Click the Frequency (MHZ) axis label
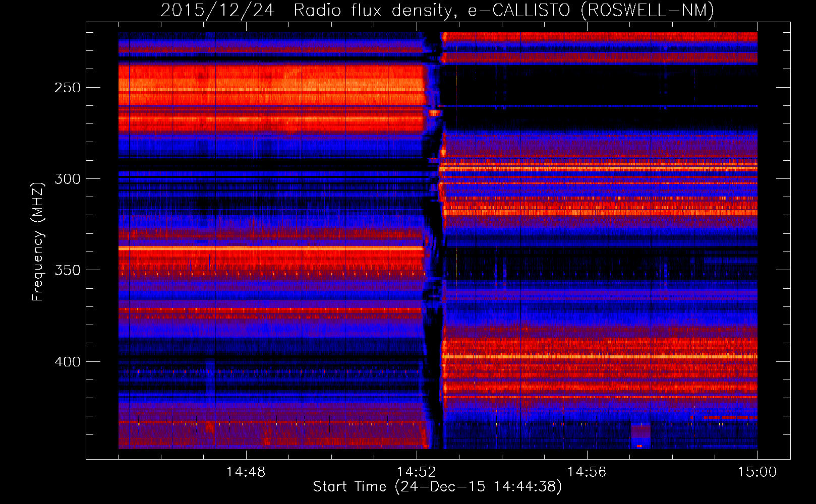 click(x=38, y=241)
